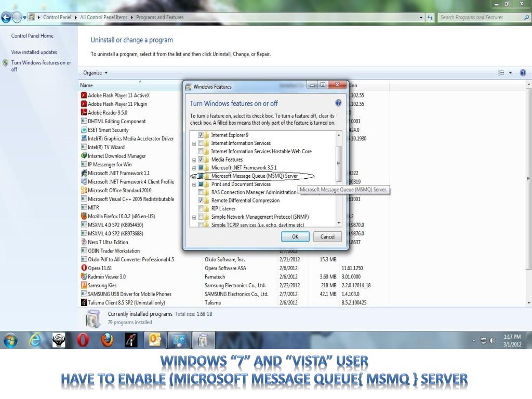
Task: Click Turn Windows features on or off link
Action: pyautogui.click(x=41, y=66)
